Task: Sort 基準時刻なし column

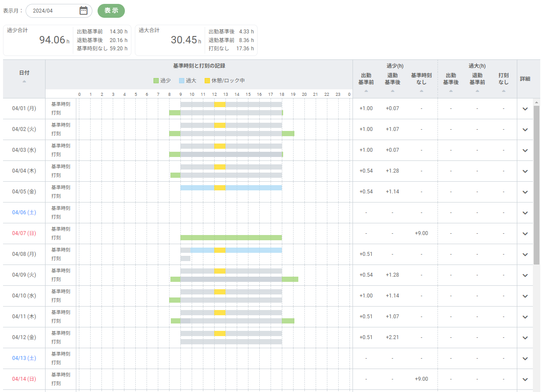Action: click(x=421, y=91)
